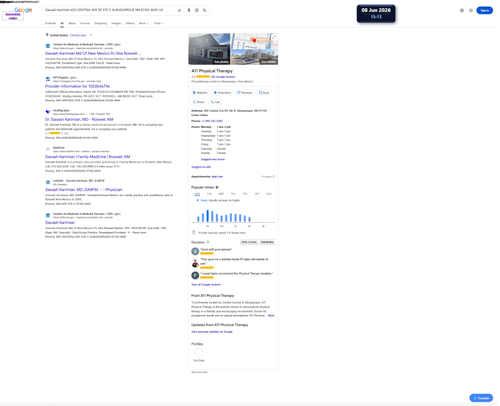Open the Reviews chip button

point(245,93)
